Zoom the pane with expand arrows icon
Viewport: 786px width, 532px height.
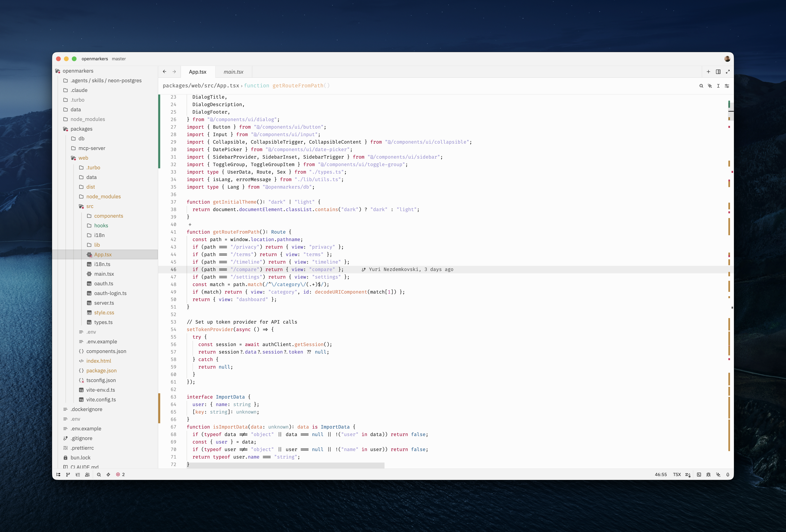tap(728, 72)
